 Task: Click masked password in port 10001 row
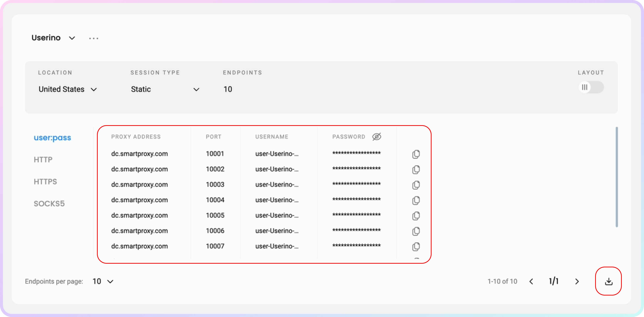[x=356, y=153]
